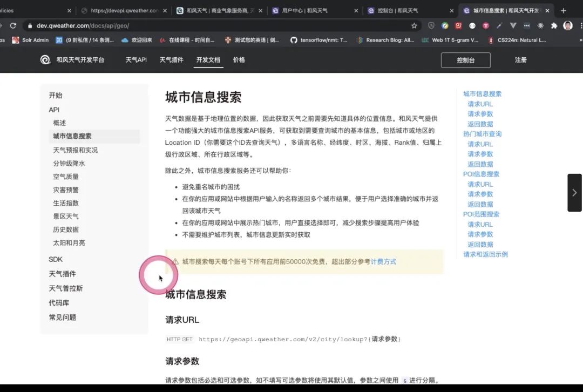Close the 城市信息搜索 tab
This screenshot has height=392, width=583.
point(547,11)
